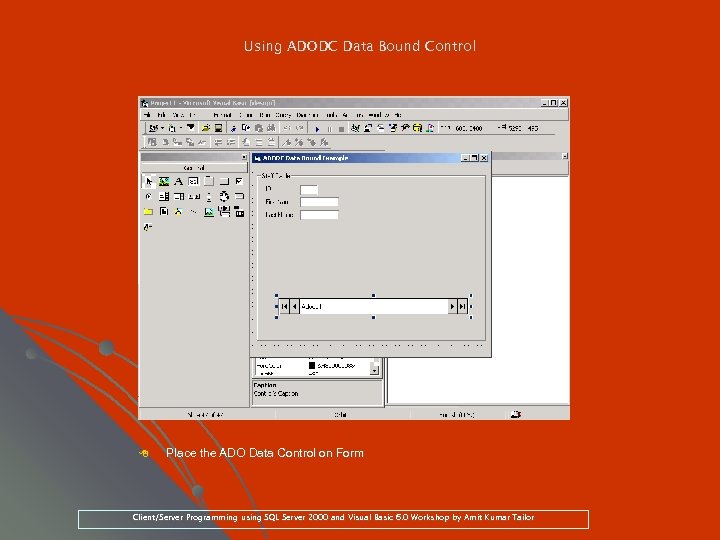Select the Line control in the toolbox
720x540 pixels.
tap(194, 212)
